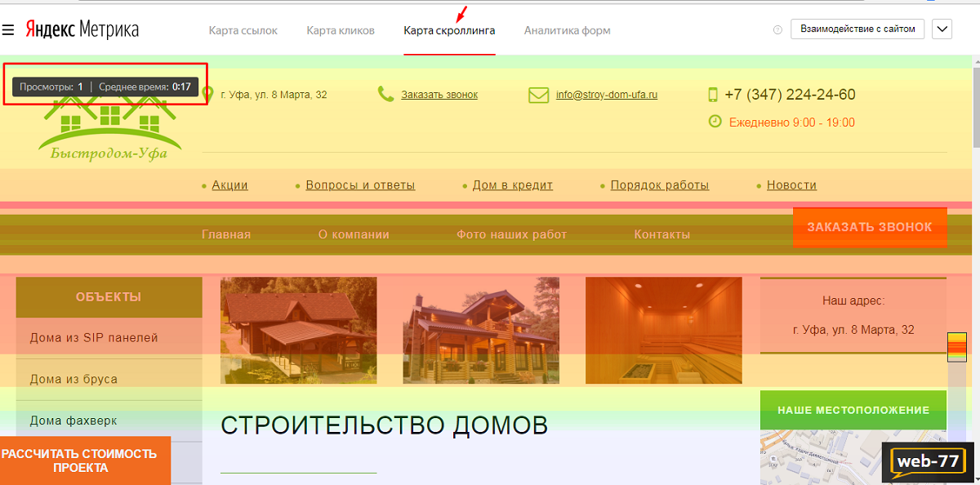Open the Дом в кредит link
The image size is (980, 485).
click(513, 185)
